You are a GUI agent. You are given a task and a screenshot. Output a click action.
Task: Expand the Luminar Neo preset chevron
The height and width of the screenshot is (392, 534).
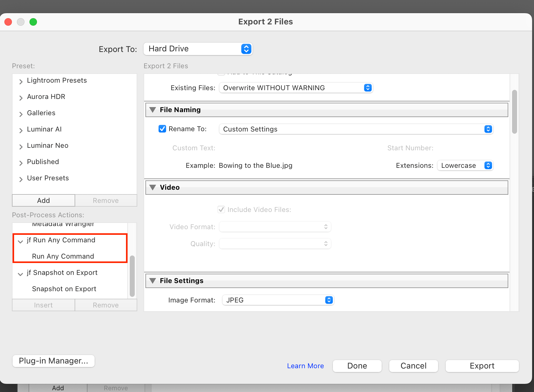[x=21, y=146]
